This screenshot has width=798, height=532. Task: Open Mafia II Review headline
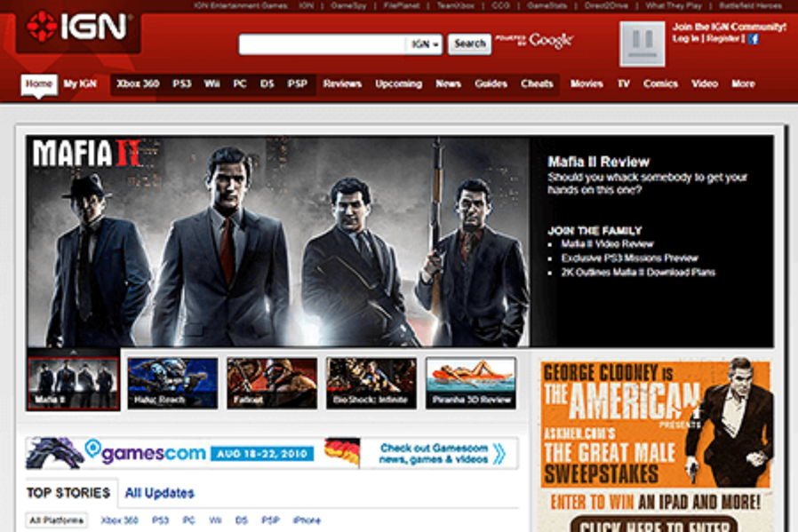pyautogui.click(x=599, y=162)
